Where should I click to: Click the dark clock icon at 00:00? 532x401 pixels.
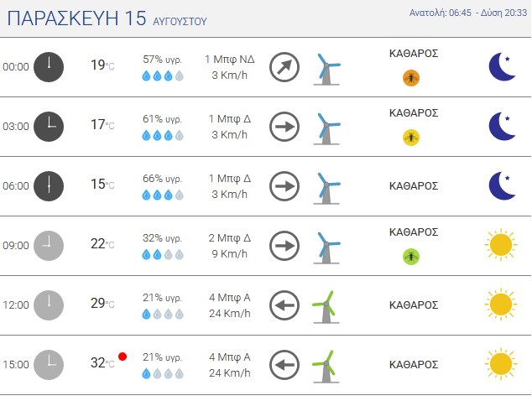[x=49, y=67]
